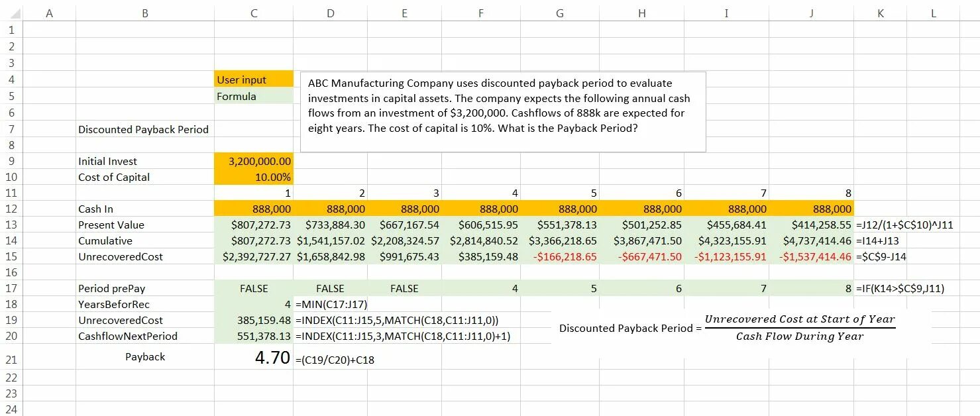Select CashflowNextPeriod value 551,378.13 in row 20

click(253, 336)
